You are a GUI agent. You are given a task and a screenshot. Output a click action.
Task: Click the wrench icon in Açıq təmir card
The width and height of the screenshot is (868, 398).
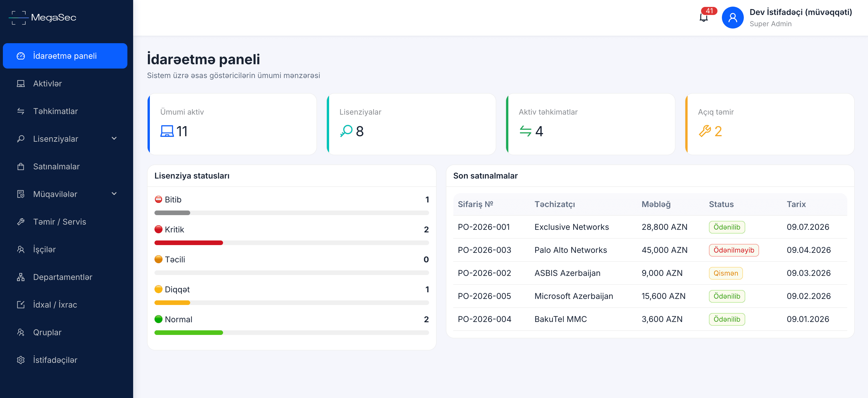click(705, 131)
